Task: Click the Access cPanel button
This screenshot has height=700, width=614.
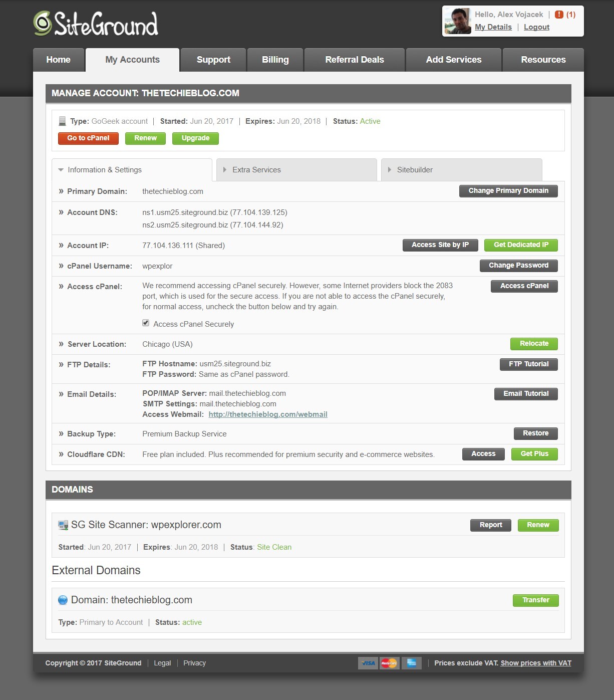Action: coord(524,286)
